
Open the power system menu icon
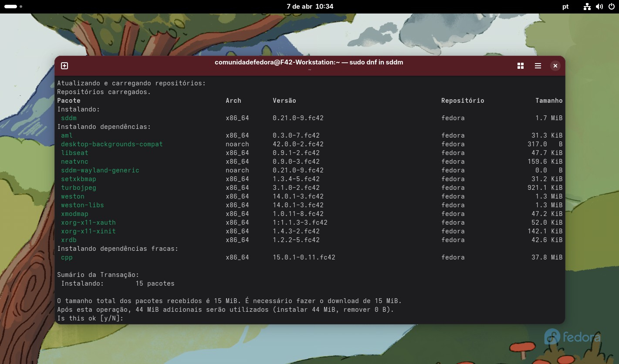pyautogui.click(x=611, y=7)
